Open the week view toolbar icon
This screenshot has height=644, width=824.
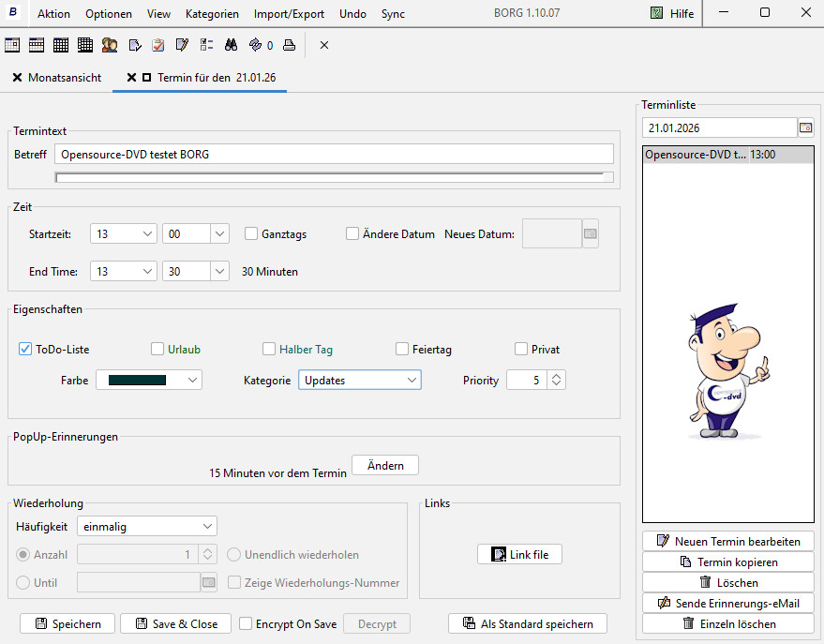click(x=37, y=45)
